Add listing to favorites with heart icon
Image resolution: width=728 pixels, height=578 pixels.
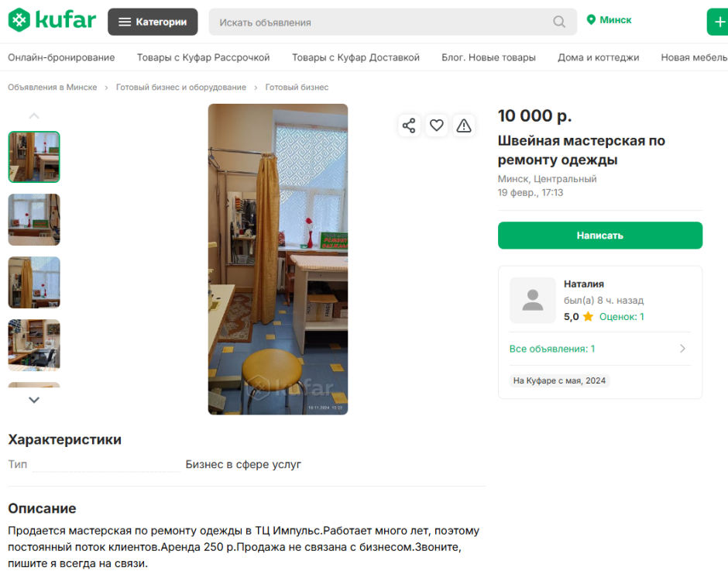(437, 126)
